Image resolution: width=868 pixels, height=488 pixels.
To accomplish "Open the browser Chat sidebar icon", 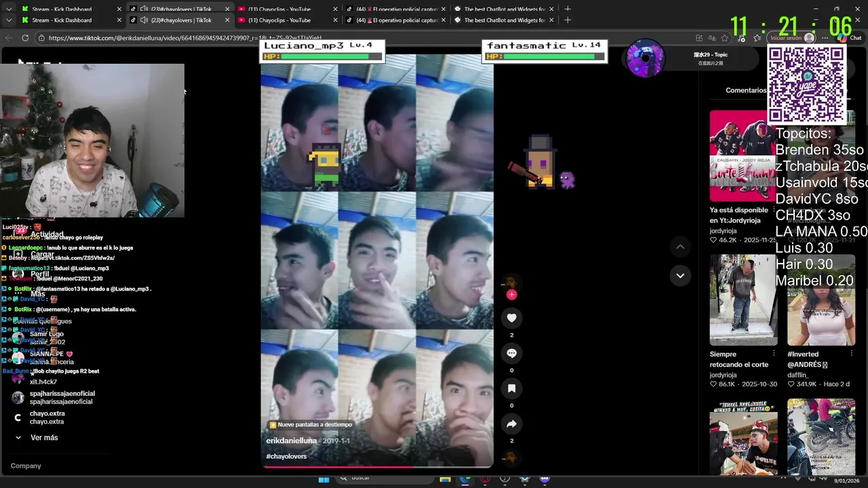I will [x=848, y=38].
